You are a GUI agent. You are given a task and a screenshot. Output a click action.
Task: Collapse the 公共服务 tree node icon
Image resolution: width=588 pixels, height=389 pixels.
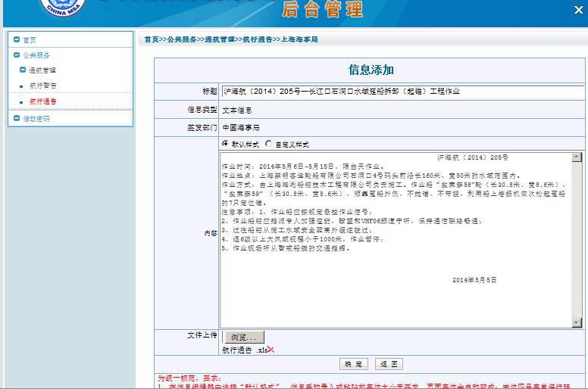point(17,55)
